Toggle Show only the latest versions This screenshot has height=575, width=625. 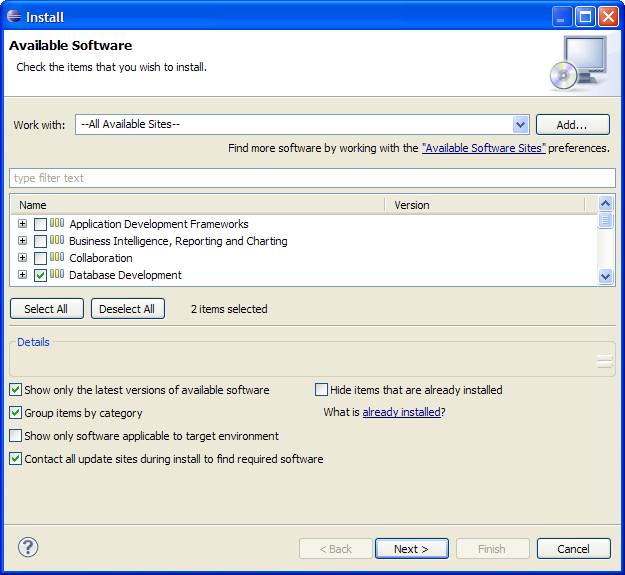tap(16, 390)
